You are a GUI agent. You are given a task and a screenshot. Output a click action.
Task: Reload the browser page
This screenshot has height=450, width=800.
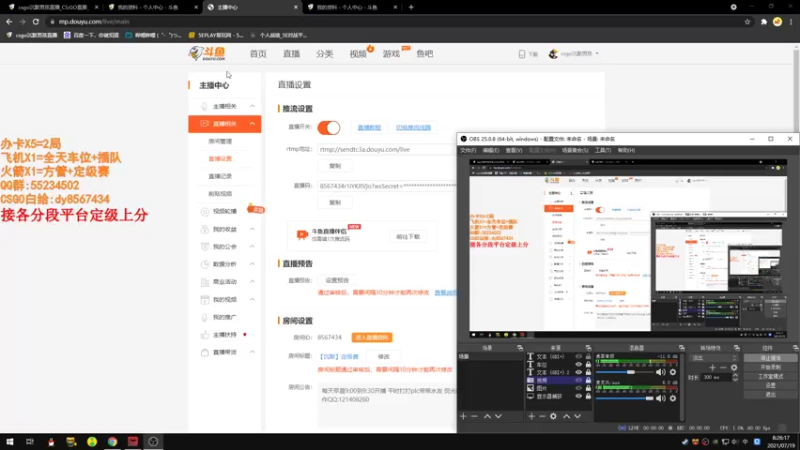click(36, 22)
